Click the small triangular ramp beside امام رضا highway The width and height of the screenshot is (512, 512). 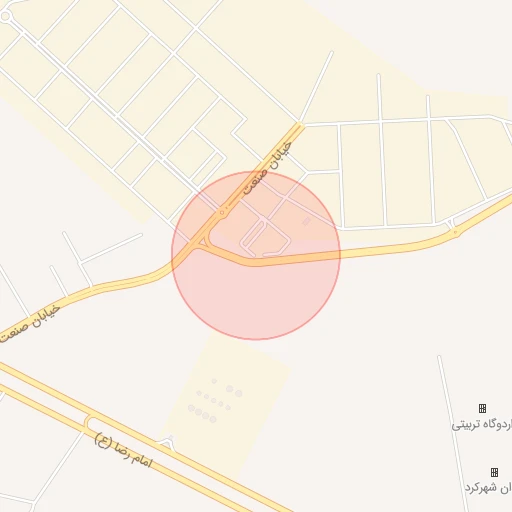click(x=169, y=441)
